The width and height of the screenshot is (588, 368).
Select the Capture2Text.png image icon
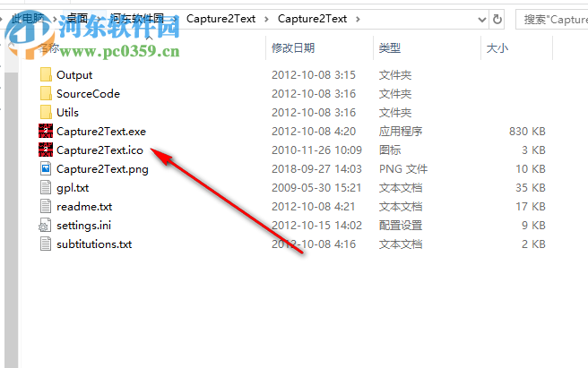coord(46,168)
